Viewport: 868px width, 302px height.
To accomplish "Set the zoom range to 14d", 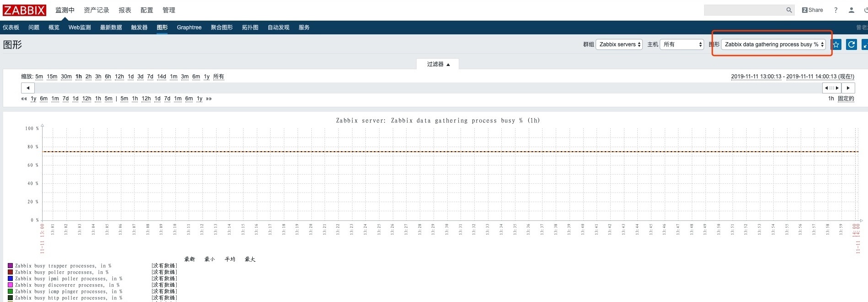I will point(162,77).
